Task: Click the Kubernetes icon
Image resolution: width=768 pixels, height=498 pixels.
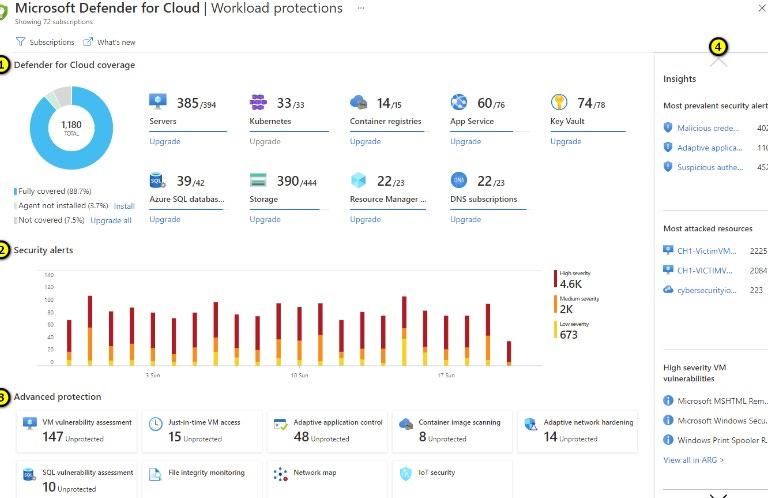Action: 258,102
